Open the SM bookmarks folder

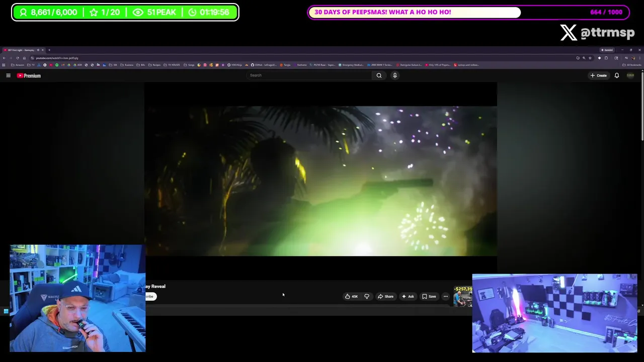tap(113, 65)
